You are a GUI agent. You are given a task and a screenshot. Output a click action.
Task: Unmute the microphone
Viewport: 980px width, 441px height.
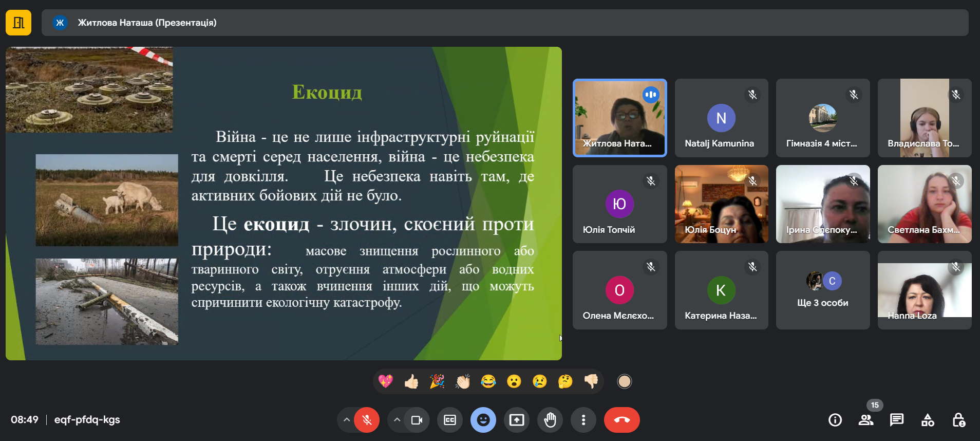pyautogui.click(x=367, y=420)
